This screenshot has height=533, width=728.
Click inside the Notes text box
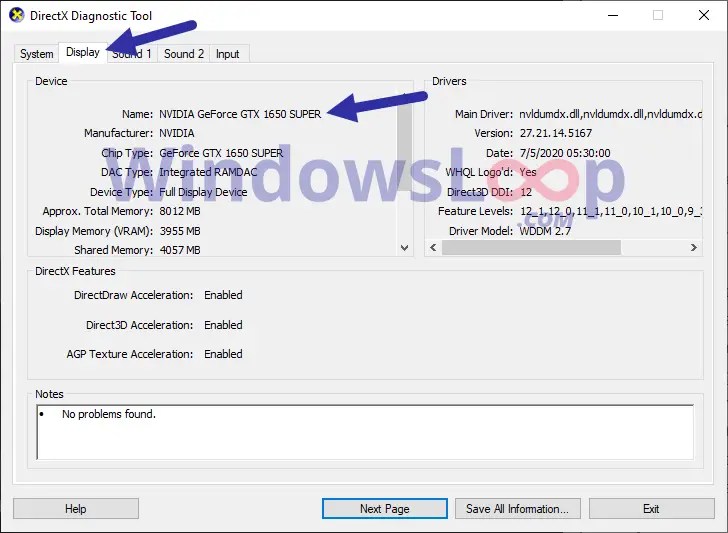point(365,432)
